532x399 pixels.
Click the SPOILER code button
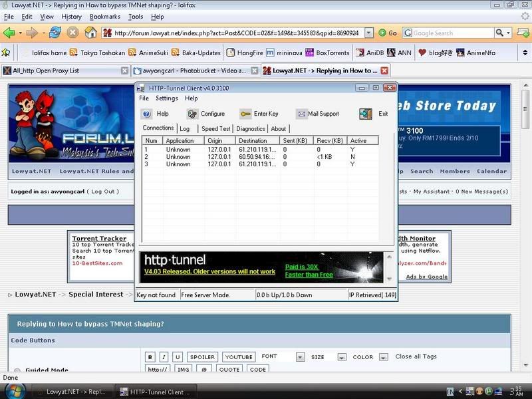203,357
